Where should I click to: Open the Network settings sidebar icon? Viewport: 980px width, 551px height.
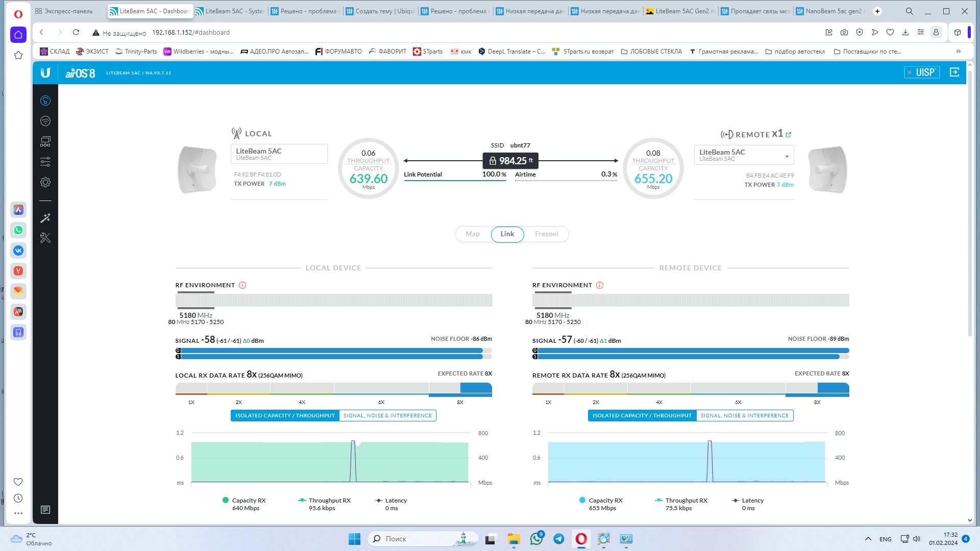point(45,141)
